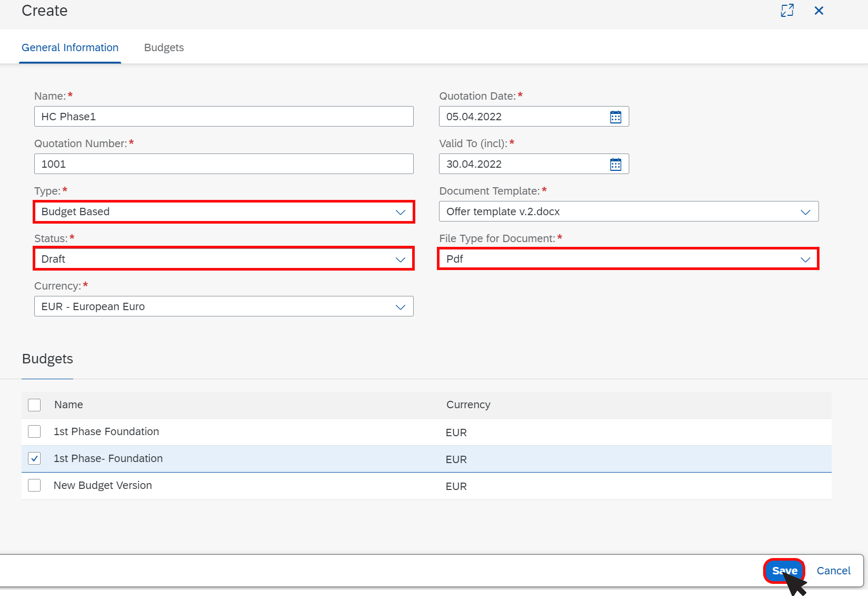Focus the Quotation Number field
The height and width of the screenshot is (596, 868).
[224, 164]
